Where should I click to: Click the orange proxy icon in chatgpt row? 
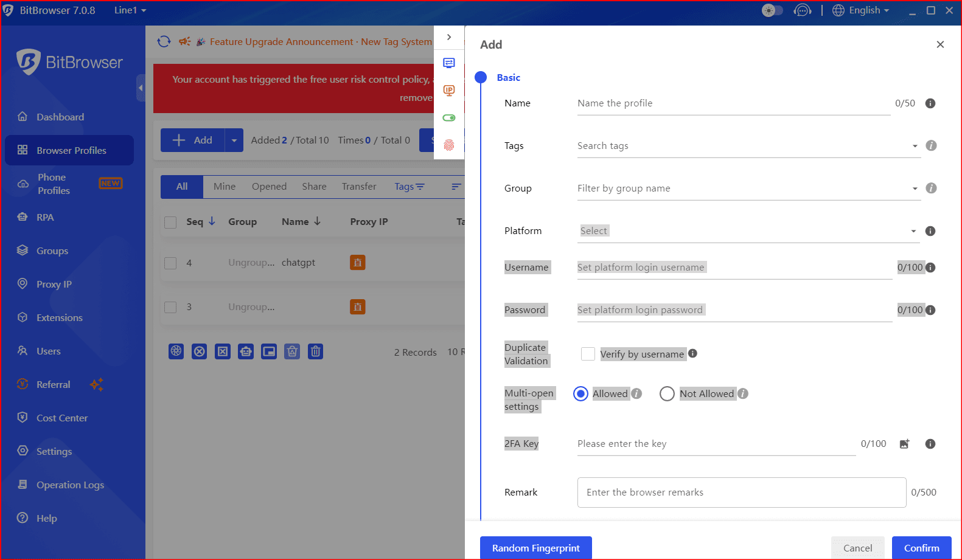(357, 263)
